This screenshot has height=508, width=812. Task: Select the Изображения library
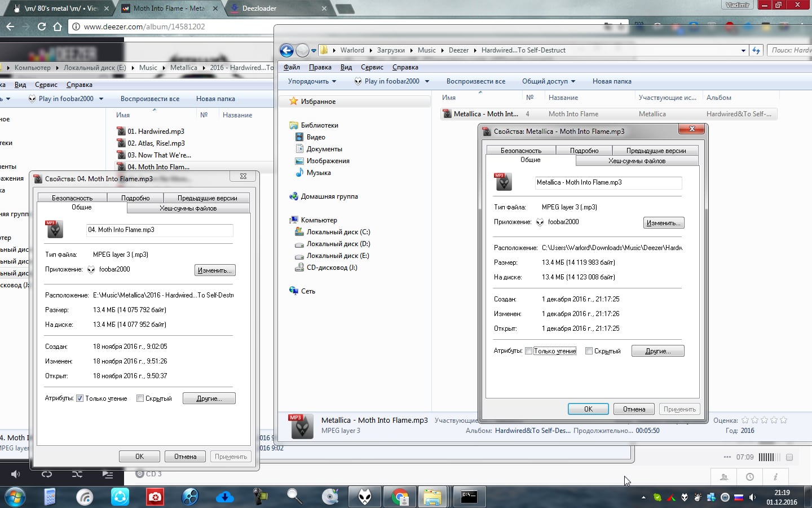[x=328, y=161]
